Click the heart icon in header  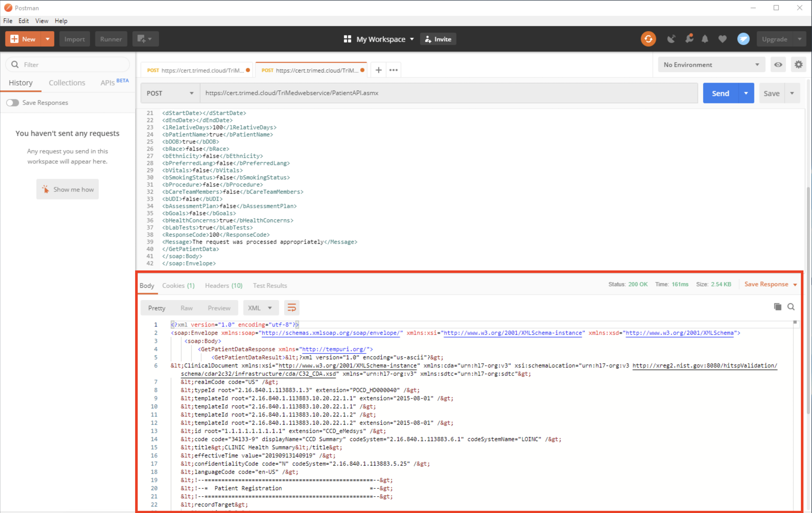[722, 39]
